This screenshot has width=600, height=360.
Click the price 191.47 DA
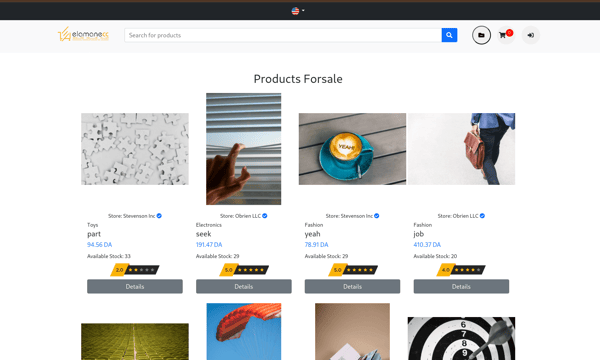[x=209, y=244]
